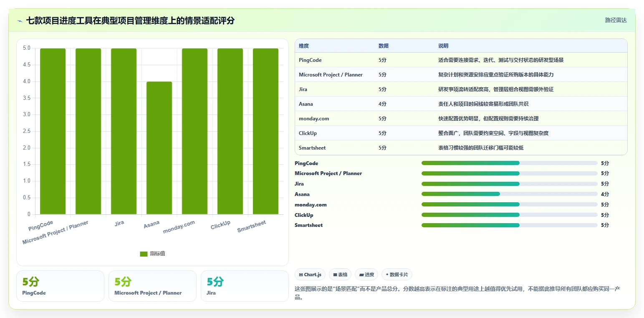Click description 整合面广，团队需要约束空间、字段与视图复杂度
The image size is (644, 318).
pos(493,133)
